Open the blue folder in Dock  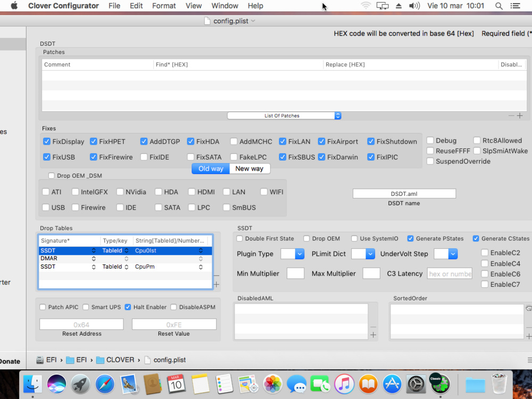click(x=475, y=385)
